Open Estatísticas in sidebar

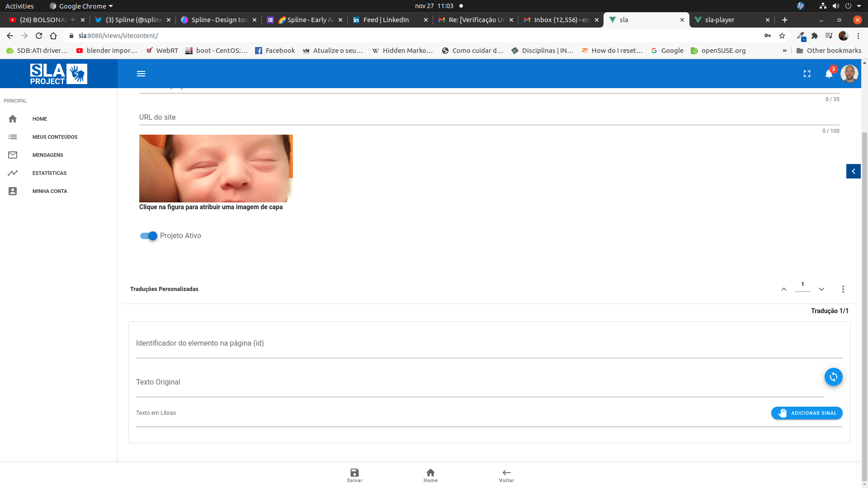(x=49, y=173)
